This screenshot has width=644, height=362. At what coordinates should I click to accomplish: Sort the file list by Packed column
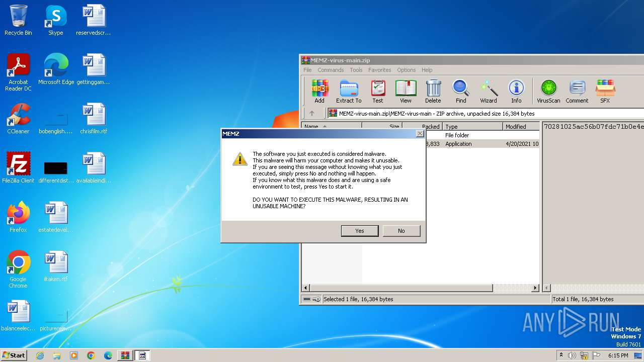click(x=422, y=127)
